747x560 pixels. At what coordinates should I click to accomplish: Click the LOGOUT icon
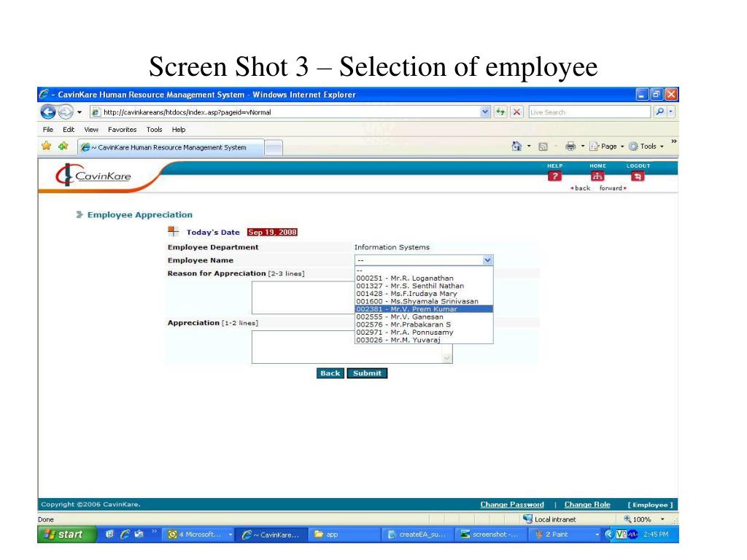coord(638,176)
